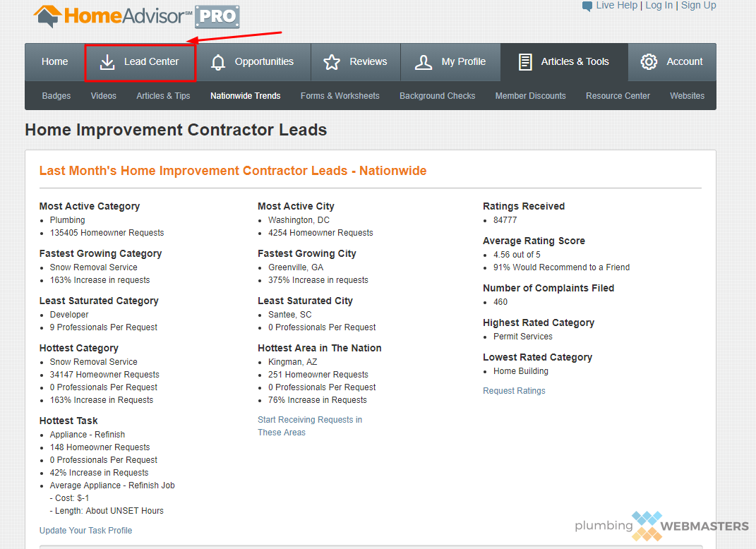This screenshot has height=549, width=756.
Task: Click 148 Homeowner Requests text
Action: tap(100, 447)
